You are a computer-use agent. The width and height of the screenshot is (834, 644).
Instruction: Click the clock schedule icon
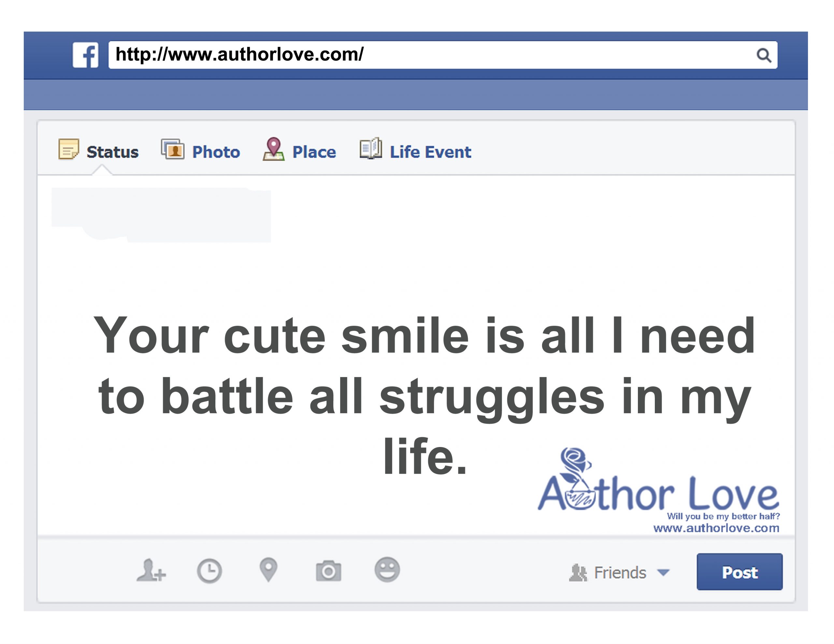[x=209, y=571]
